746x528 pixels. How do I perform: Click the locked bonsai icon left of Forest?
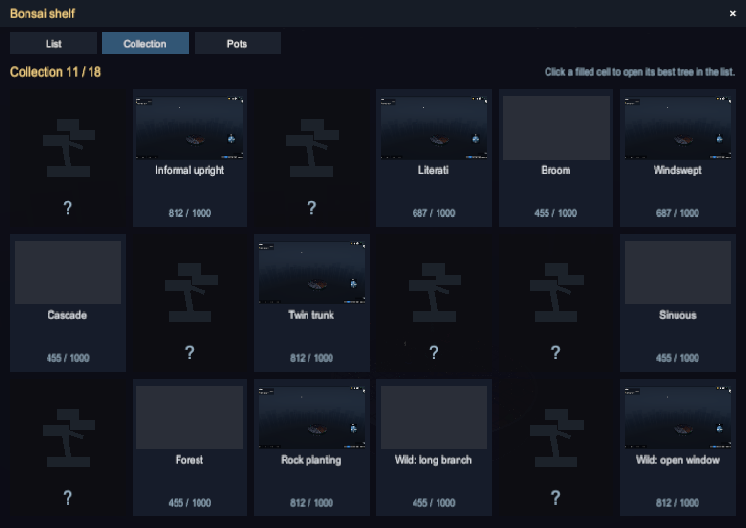(69, 438)
